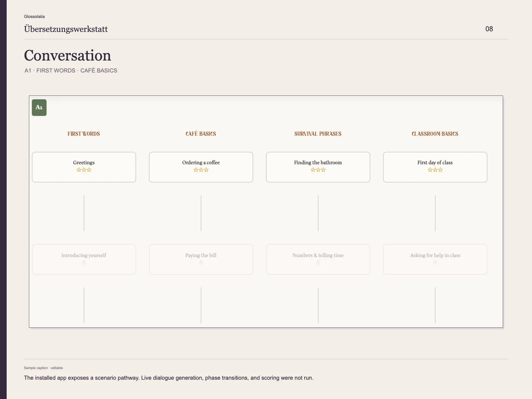Image resolution: width=532 pixels, height=399 pixels.
Task: Click the locked Paying the bill card
Action: point(201,259)
